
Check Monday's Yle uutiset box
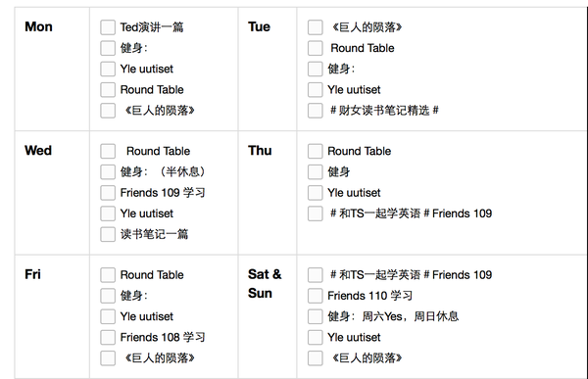(x=108, y=69)
